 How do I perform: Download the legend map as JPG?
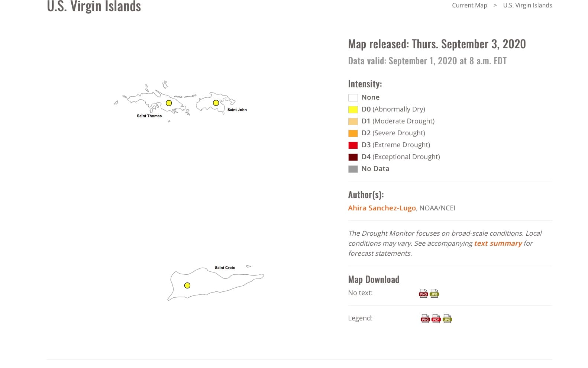(x=447, y=319)
